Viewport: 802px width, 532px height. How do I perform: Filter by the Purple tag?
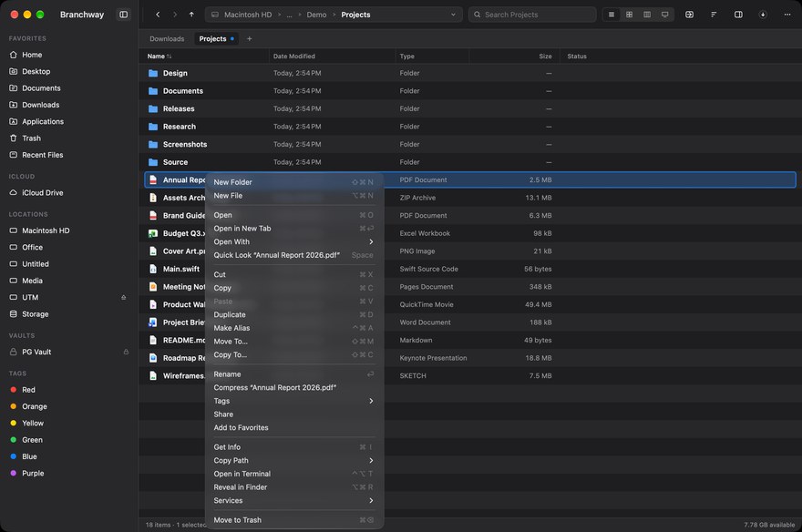pyautogui.click(x=33, y=473)
